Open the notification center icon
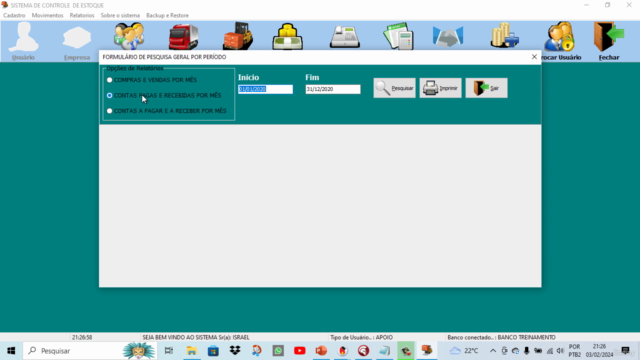The height and width of the screenshot is (360, 640). tap(625, 351)
